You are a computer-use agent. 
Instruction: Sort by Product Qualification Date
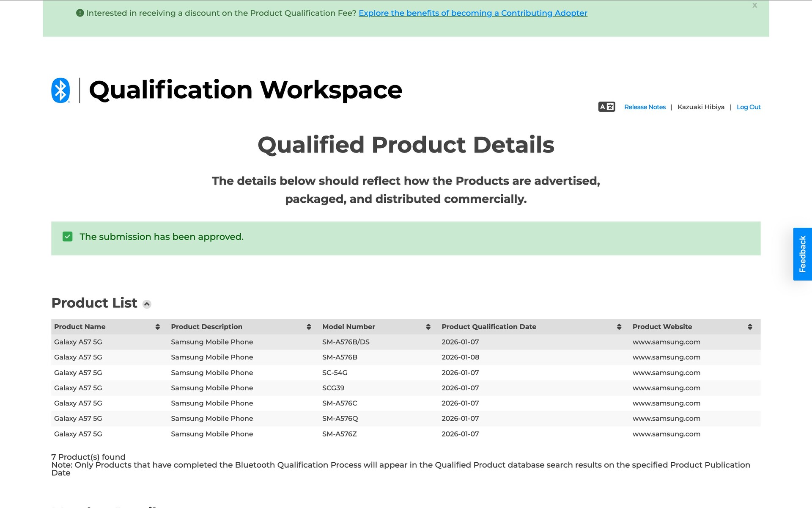point(619,327)
